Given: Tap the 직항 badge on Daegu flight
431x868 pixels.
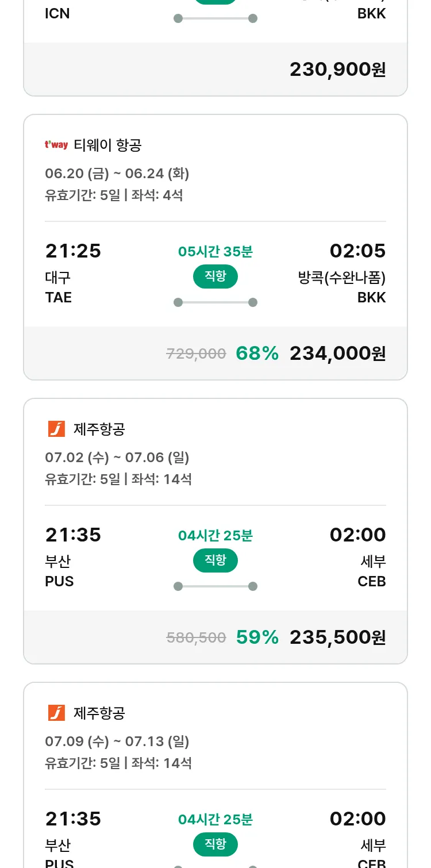Looking at the screenshot, I should coord(215,276).
